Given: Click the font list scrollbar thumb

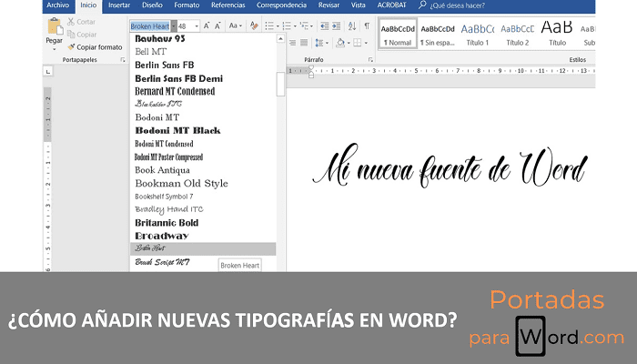Looking at the screenshot, I should 280,84.
